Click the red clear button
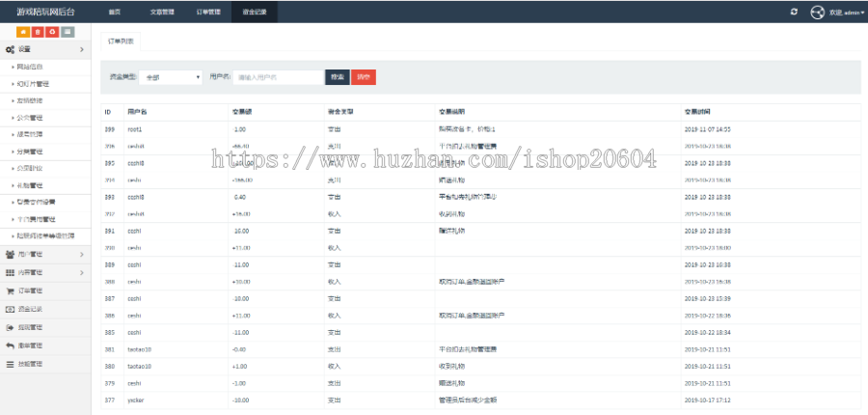Image resolution: width=868 pixels, height=415 pixels. point(364,77)
